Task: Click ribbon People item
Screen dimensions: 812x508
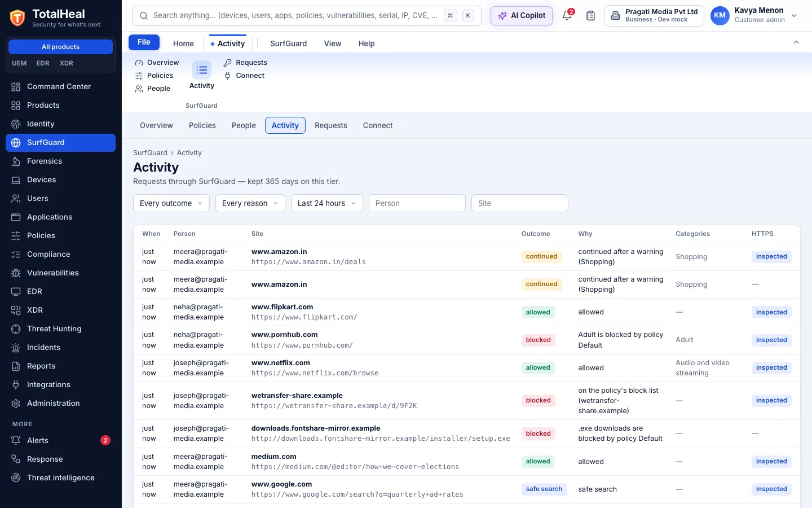Action: [152, 89]
